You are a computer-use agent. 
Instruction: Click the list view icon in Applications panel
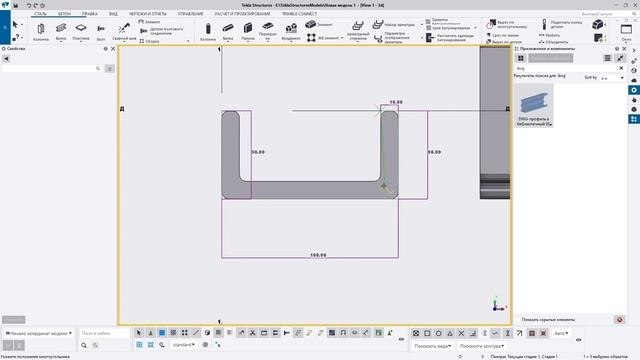coord(607,58)
